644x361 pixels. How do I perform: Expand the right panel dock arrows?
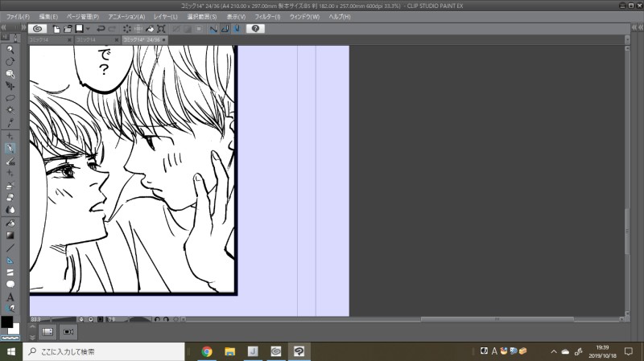pos(634,27)
